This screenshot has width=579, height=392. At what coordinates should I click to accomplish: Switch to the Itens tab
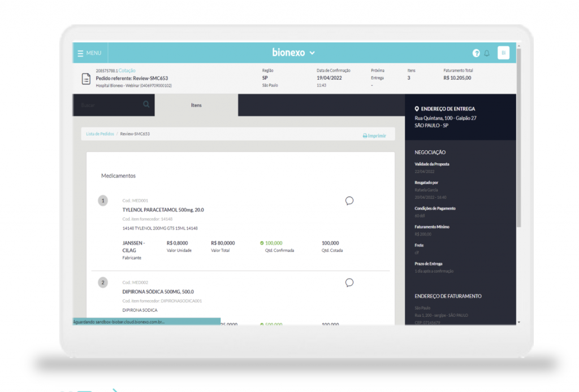(x=196, y=105)
